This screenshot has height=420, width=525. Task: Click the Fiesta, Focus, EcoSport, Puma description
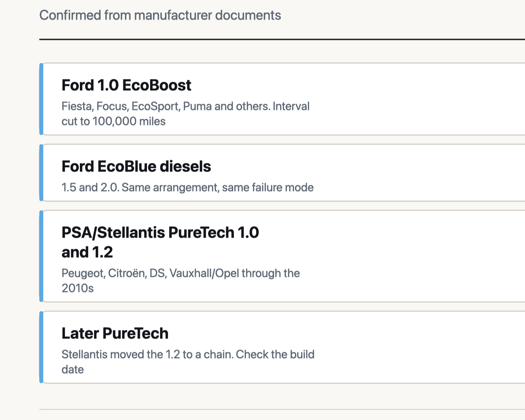(x=186, y=114)
